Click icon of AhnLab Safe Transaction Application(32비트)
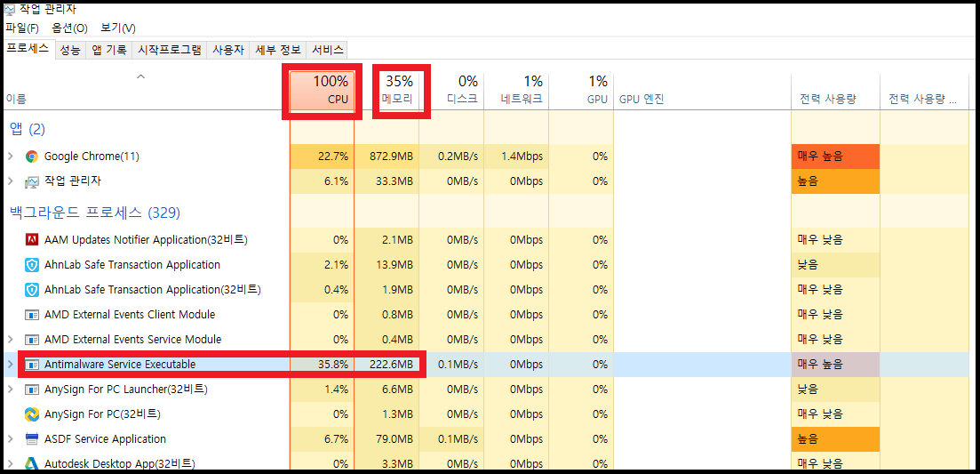 [31, 290]
